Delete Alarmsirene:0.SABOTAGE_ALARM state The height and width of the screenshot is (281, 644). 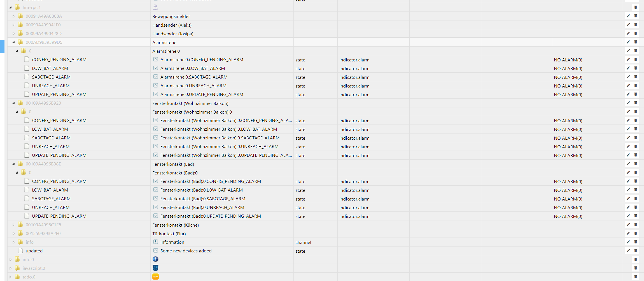coord(636,77)
